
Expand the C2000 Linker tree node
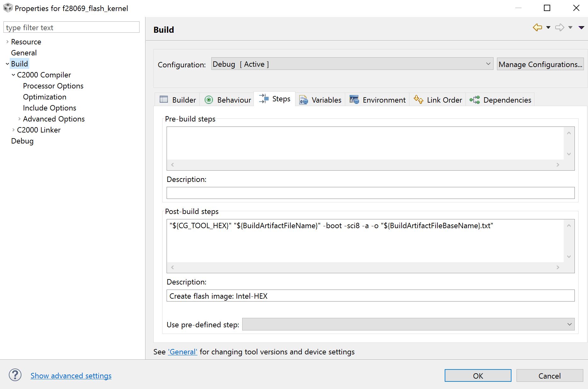[x=13, y=130]
